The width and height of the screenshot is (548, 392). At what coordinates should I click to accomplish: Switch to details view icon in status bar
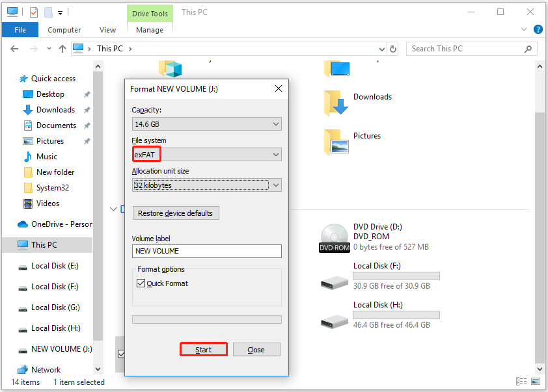coord(521,381)
